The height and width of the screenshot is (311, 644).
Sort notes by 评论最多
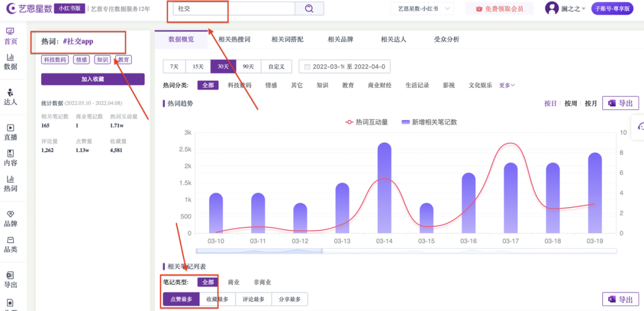[253, 300]
